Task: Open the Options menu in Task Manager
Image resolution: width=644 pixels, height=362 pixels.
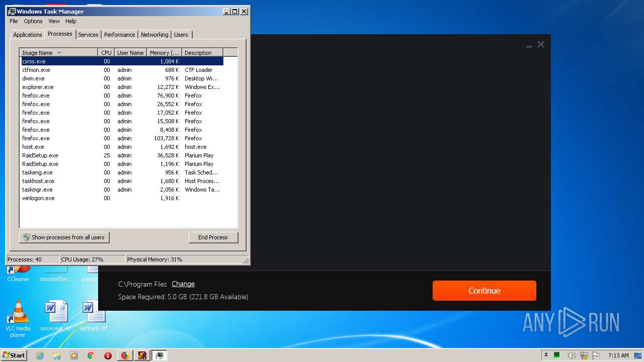Action: pyautogui.click(x=33, y=21)
